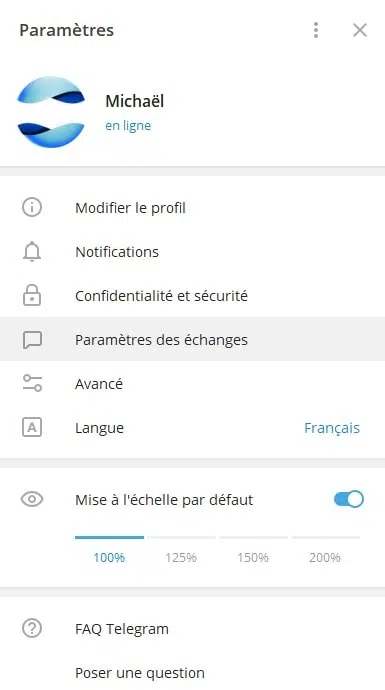This screenshot has width=385, height=690.
Task: Close the Paramètres panel
Action: tap(360, 30)
